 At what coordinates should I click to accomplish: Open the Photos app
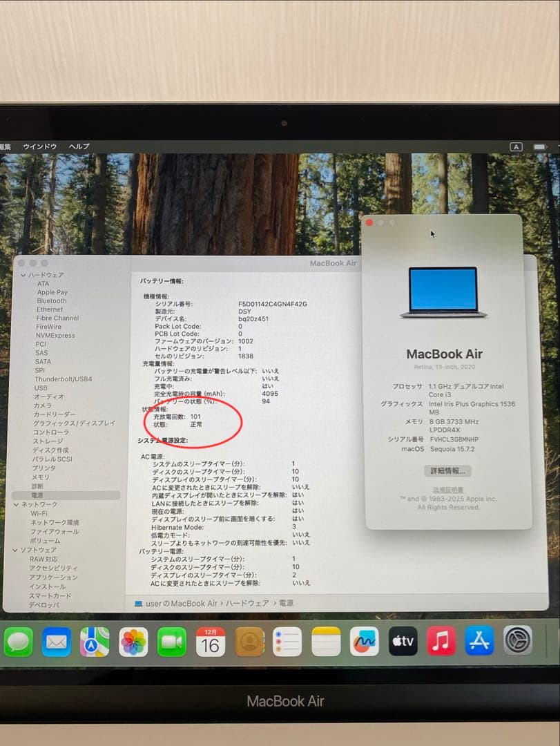(x=133, y=642)
